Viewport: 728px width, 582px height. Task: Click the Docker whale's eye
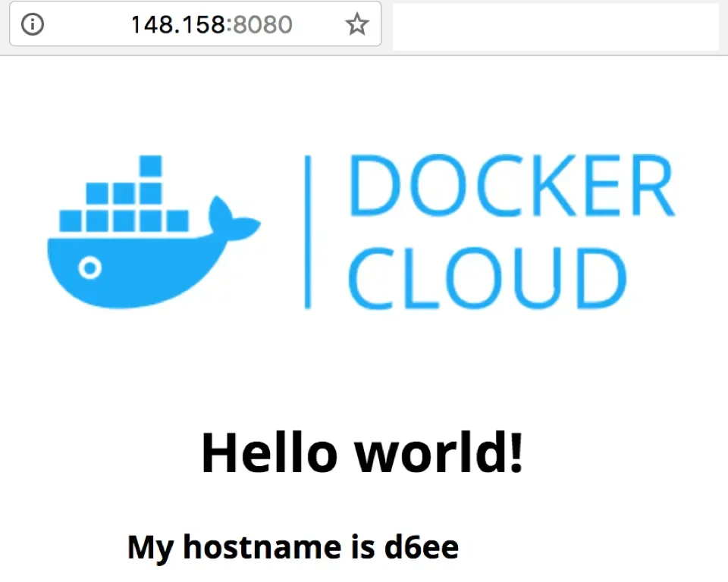click(90, 269)
